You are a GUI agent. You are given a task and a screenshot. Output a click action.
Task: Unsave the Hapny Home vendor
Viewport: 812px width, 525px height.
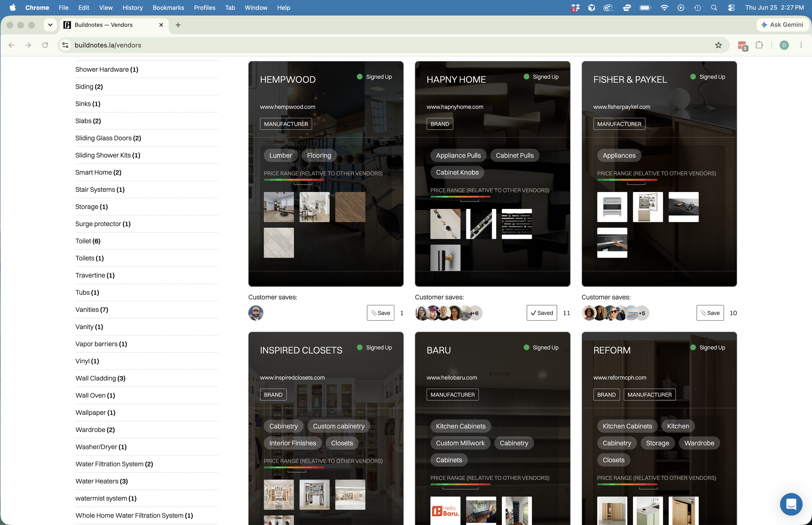(542, 313)
